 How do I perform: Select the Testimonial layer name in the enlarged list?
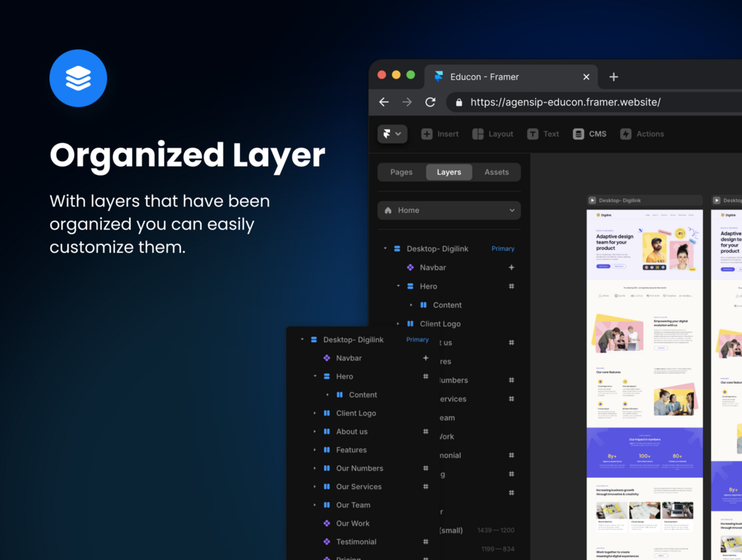point(357,542)
